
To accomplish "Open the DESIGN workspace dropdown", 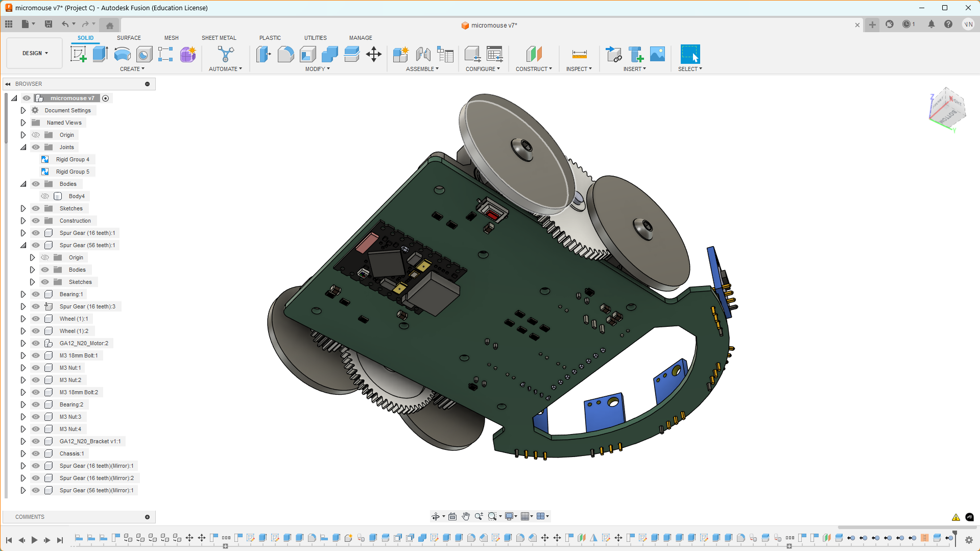I will pyautogui.click(x=35, y=53).
